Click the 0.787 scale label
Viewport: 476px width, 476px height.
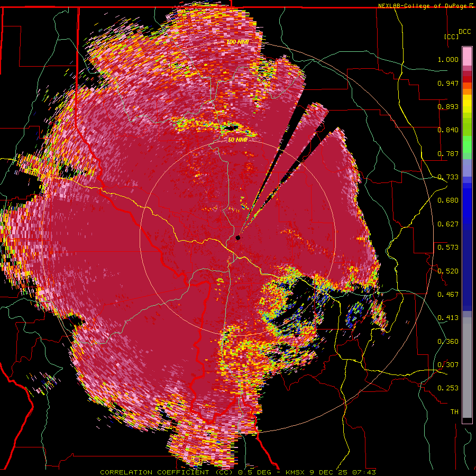click(448, 153)
